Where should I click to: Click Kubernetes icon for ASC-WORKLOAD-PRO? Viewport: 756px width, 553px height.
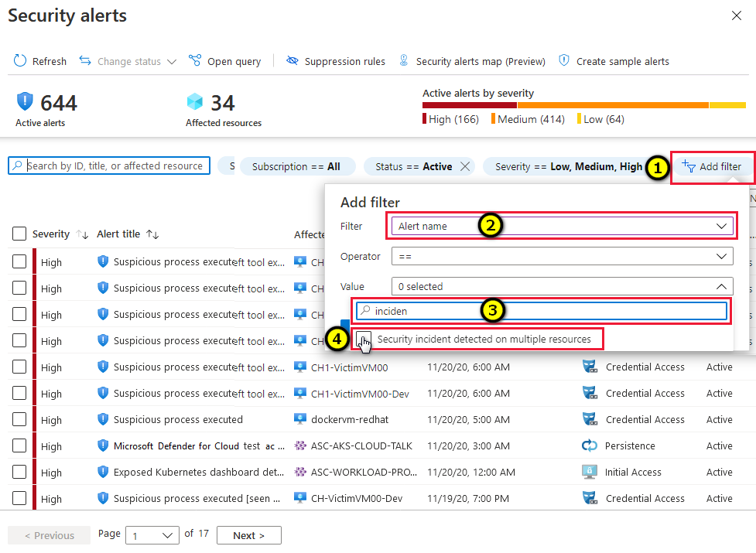tap(300, 472)
